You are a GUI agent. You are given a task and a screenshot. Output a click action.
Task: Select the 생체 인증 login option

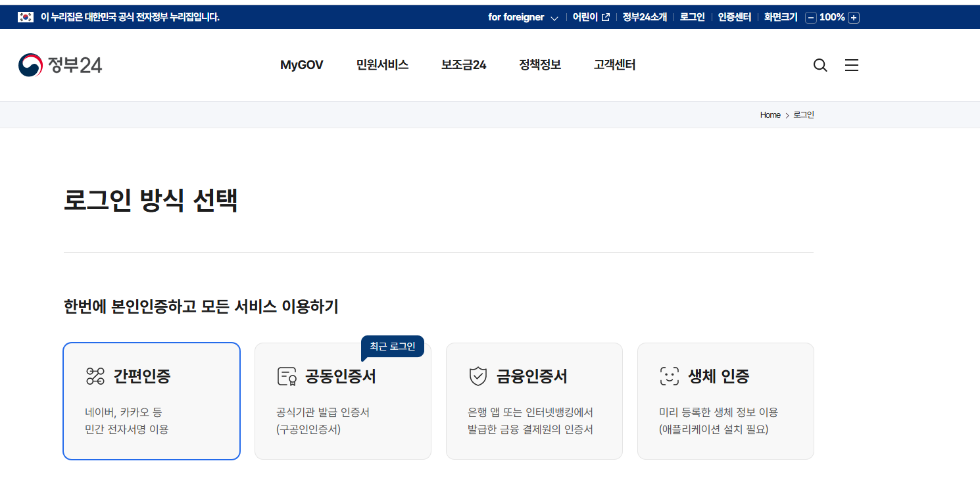725,401
